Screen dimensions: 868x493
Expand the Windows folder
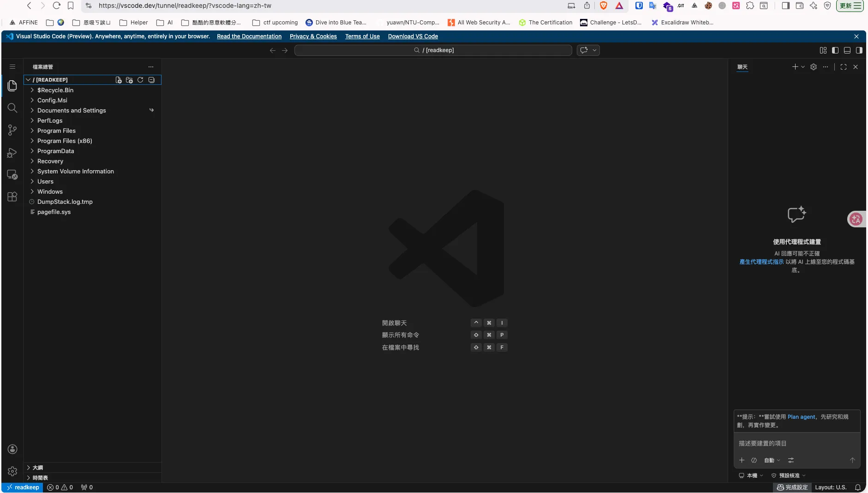tap(92, 192)
